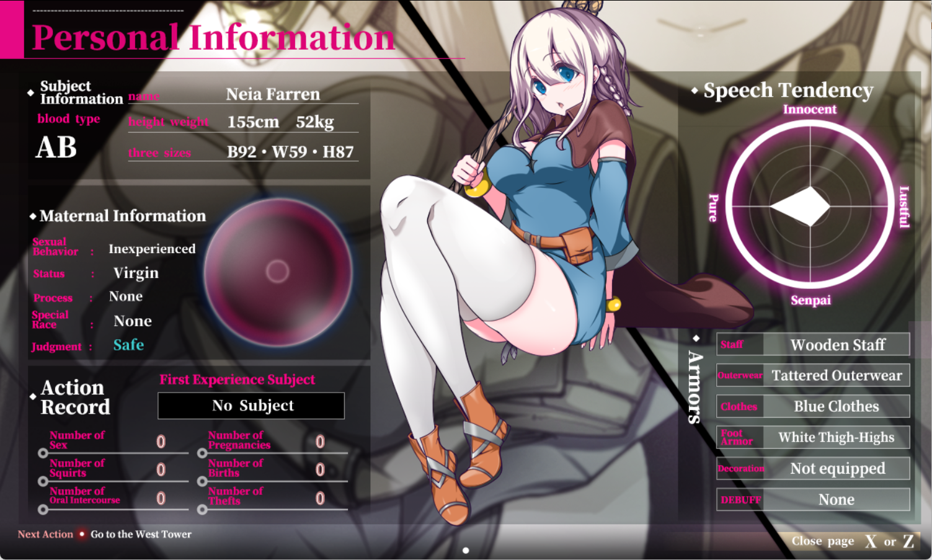The height and width of the screenshot is (560, 932).
Task: Click the Special Race value None
Action: (x=133, y=321)
